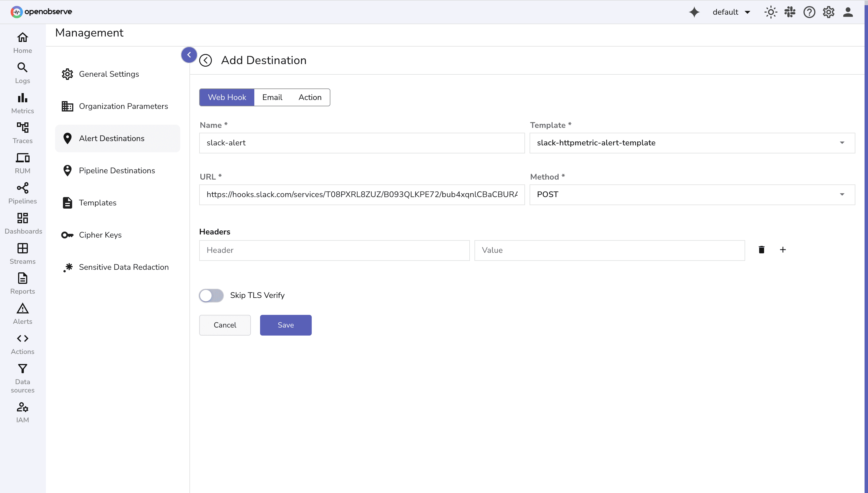This screenshot has width=868, height=493.
Task: Open the help icon in the top bar
Action: point(809,12)
